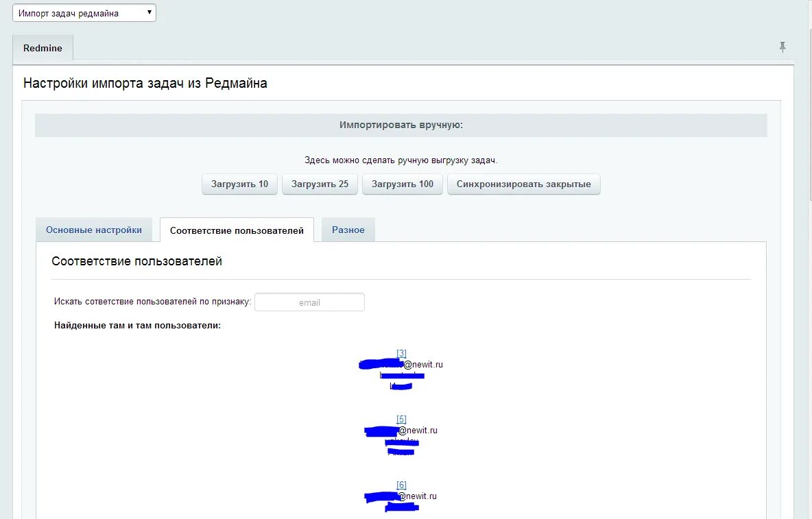Screen dimensions: 812x519
Task: Select Соответствие пользователей tab
Action: point(237,230)
